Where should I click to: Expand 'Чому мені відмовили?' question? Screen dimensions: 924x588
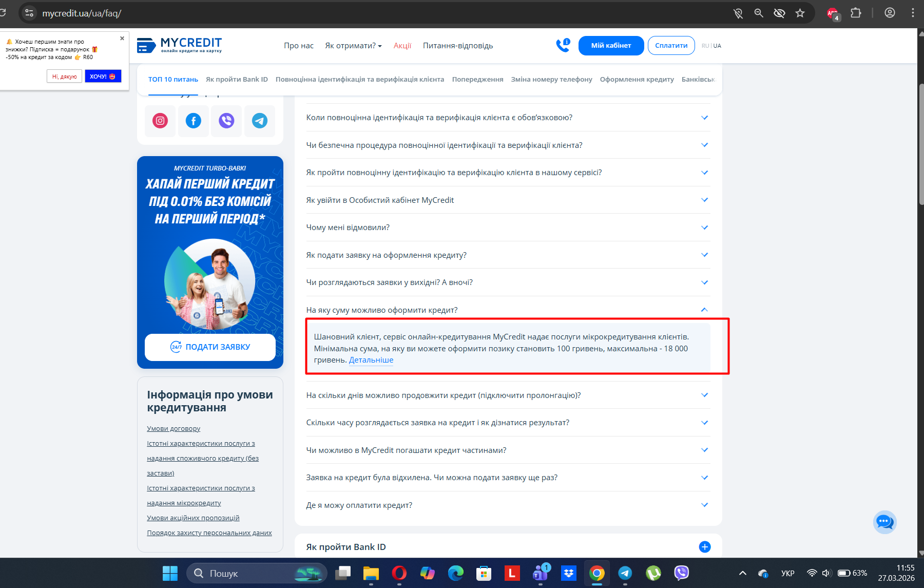(x=508, y=227)
